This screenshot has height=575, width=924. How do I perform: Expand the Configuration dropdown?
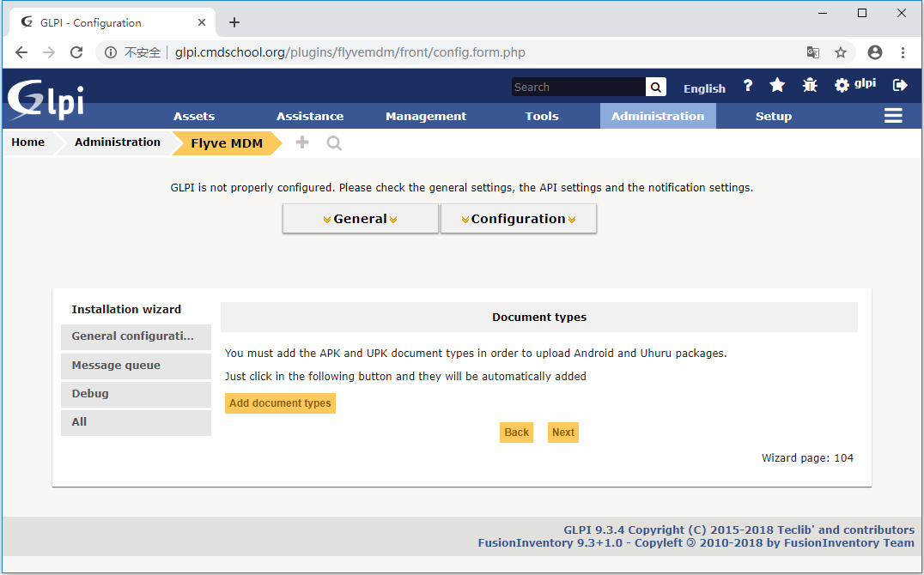click(x=519, y=219)
